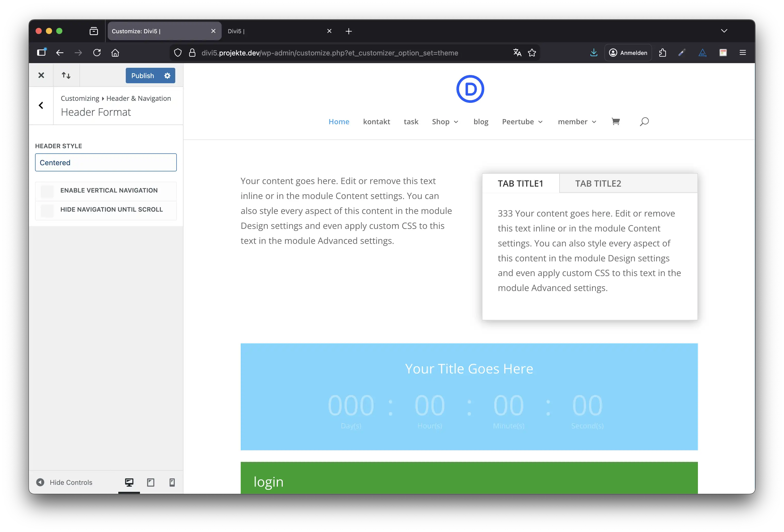This screenshot has width=784, height=532.
Task: Go back to Header & Navigation panel
Action: [41, 106]
